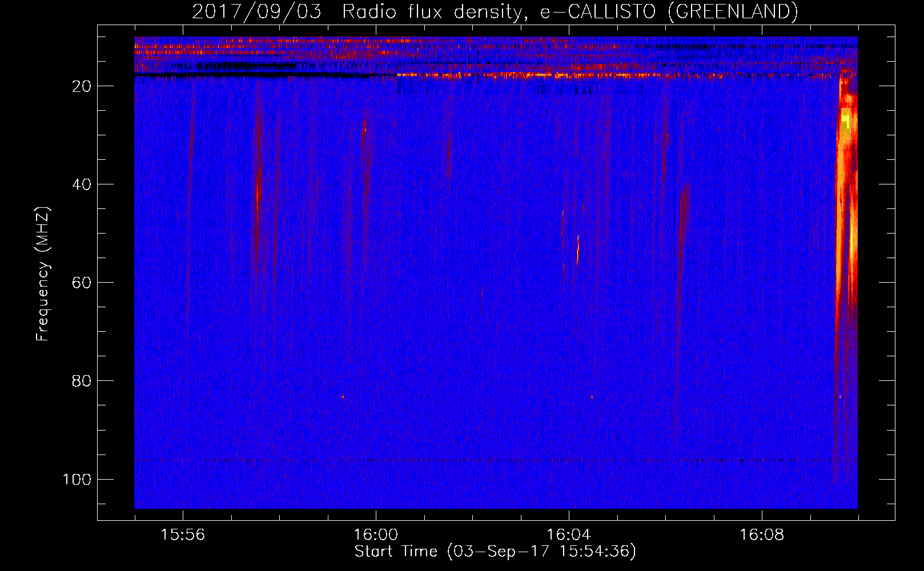Click the 20 MHz frequency tick label
This screenshot has width=924, height=571.
[82, 86]
